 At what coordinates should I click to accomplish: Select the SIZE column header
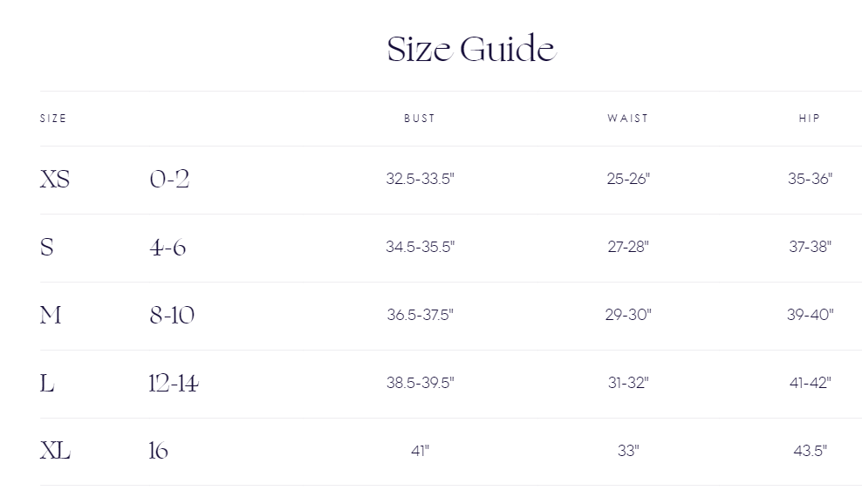(53, 119)
